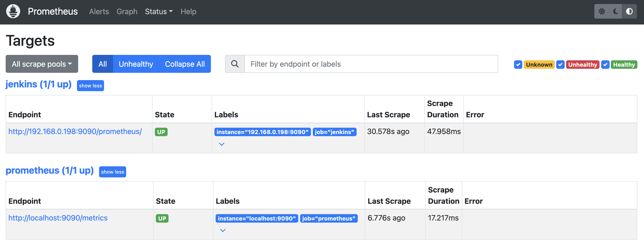Click the magnifier search icon
The image size is (644, 245).
click(235, 64)
